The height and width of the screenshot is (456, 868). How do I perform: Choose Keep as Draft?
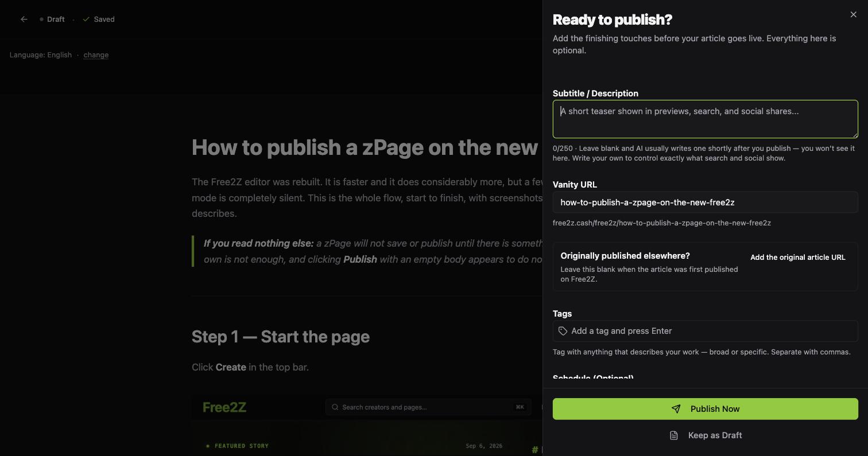pos(705,435)
